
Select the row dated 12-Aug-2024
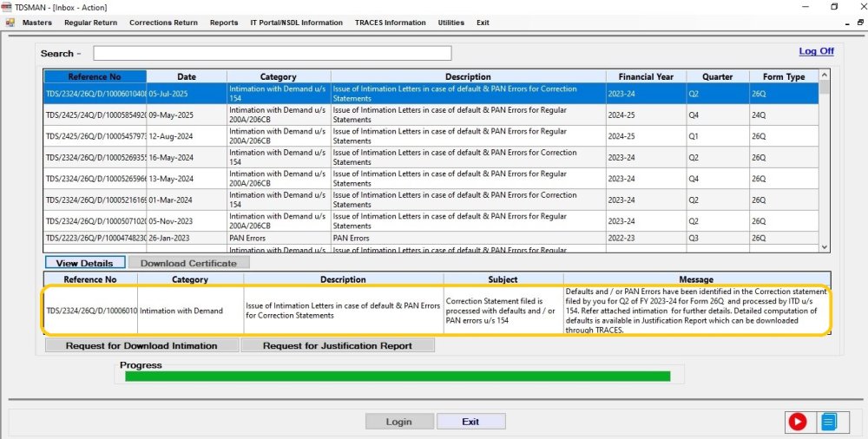(431, 136)
